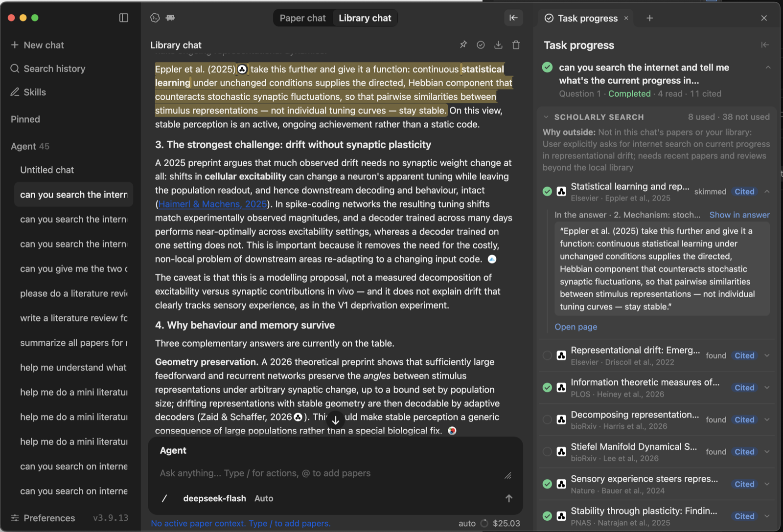This screenshot has width=783, height=532.
Task: Close the Task progress tab with its small x
Action: click(x=626, y=18)
